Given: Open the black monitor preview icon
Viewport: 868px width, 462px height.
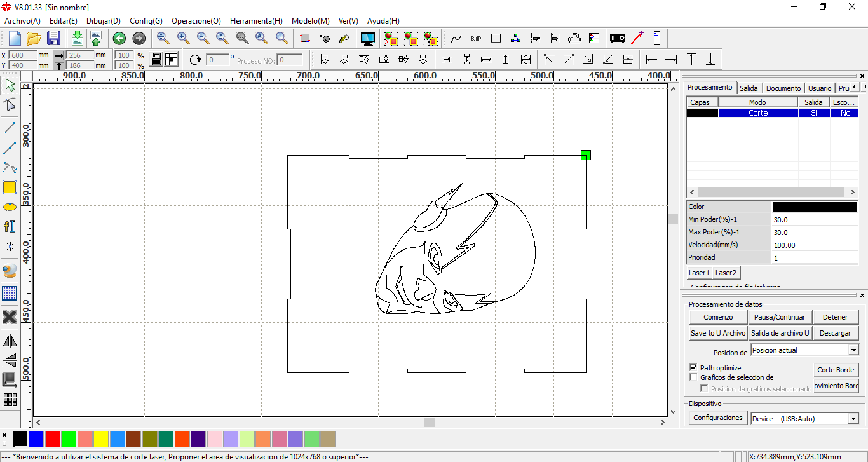Looking at the screenshot, I should click(367, 38).
